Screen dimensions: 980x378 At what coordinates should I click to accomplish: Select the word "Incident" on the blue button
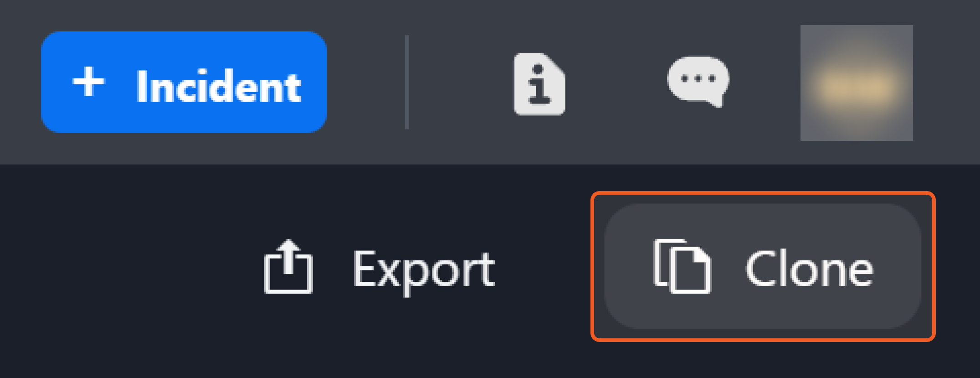(219, 86)
